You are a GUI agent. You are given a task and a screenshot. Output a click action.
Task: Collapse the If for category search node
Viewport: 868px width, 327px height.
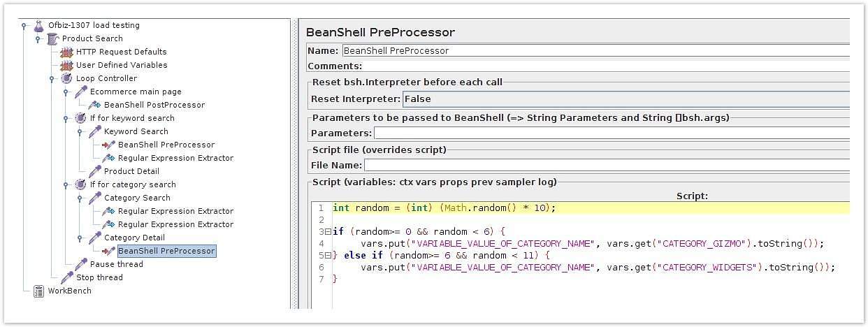click(x=66, y=184)
